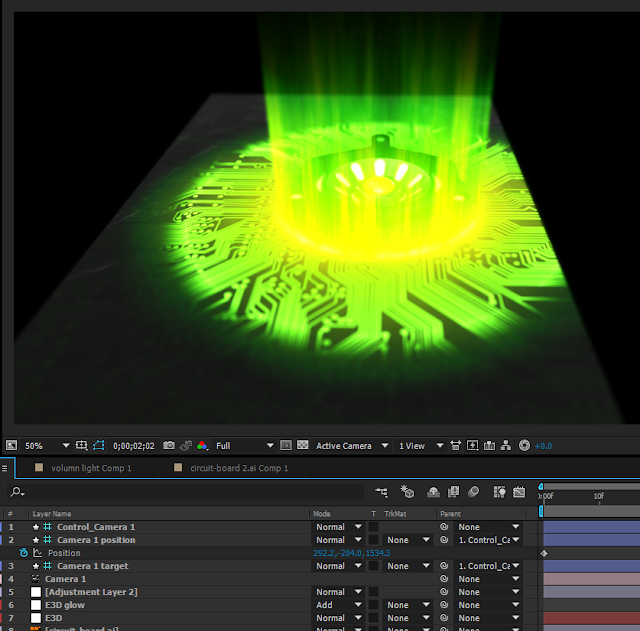640x631 pixels.
Task: Click the Always Preview This View icon
Action: pyautogui.click(x=11, y=446)
